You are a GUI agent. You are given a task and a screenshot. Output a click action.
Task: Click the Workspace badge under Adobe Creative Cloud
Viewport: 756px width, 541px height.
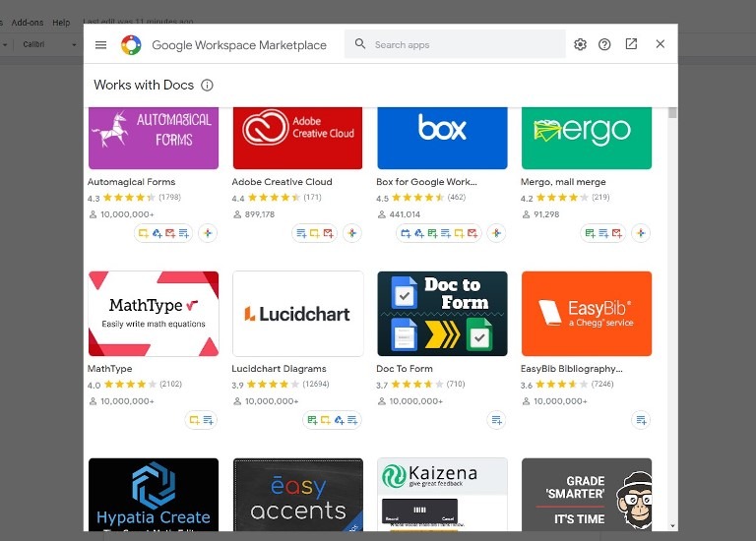[x=352, y=233]
